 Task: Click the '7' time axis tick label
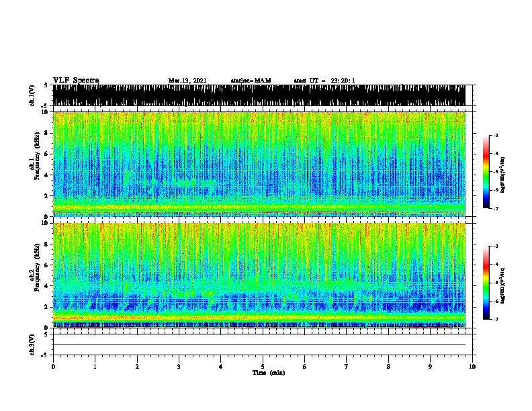click(x=347, y=367)
